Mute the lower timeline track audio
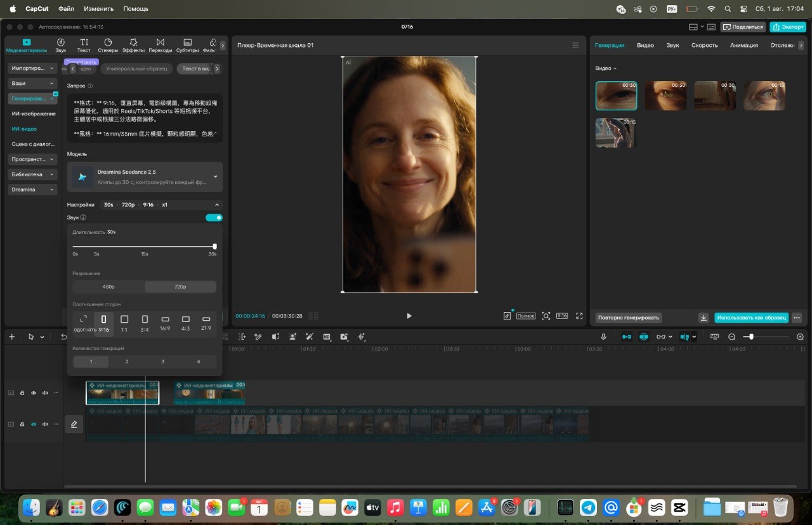 click(x=45, y=424)
